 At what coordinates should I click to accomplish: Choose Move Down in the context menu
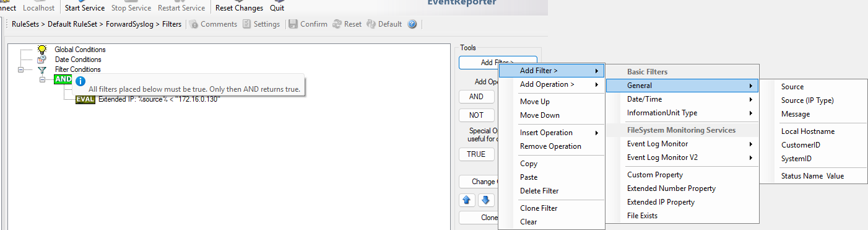pyautogui.click(x=551, y=115)
